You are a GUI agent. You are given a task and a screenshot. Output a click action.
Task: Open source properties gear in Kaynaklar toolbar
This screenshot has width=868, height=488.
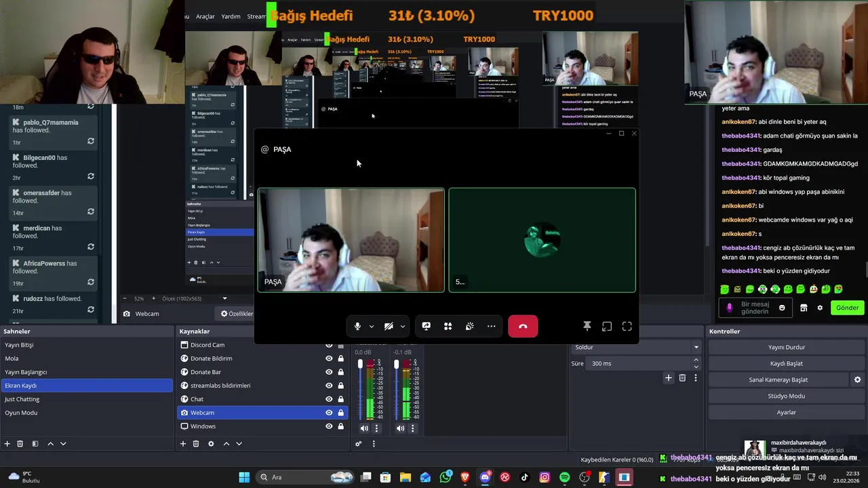coord(211,444)
